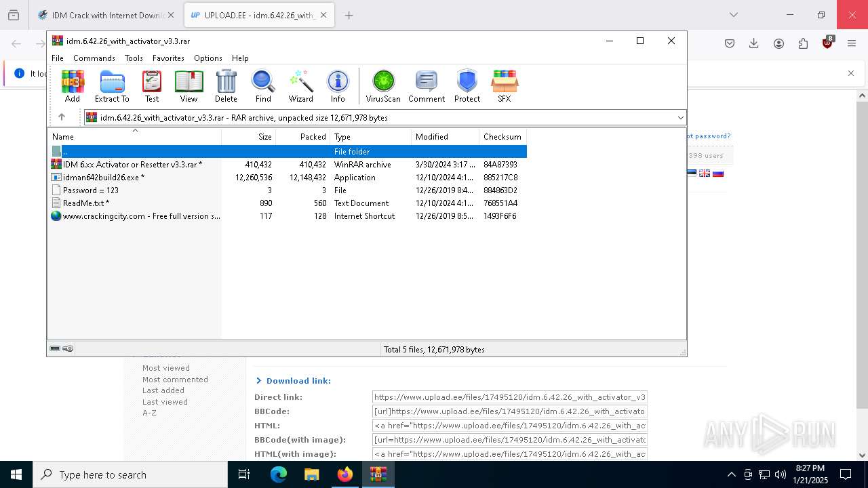Sort by Type column header
868x488 pixels.
371,136
